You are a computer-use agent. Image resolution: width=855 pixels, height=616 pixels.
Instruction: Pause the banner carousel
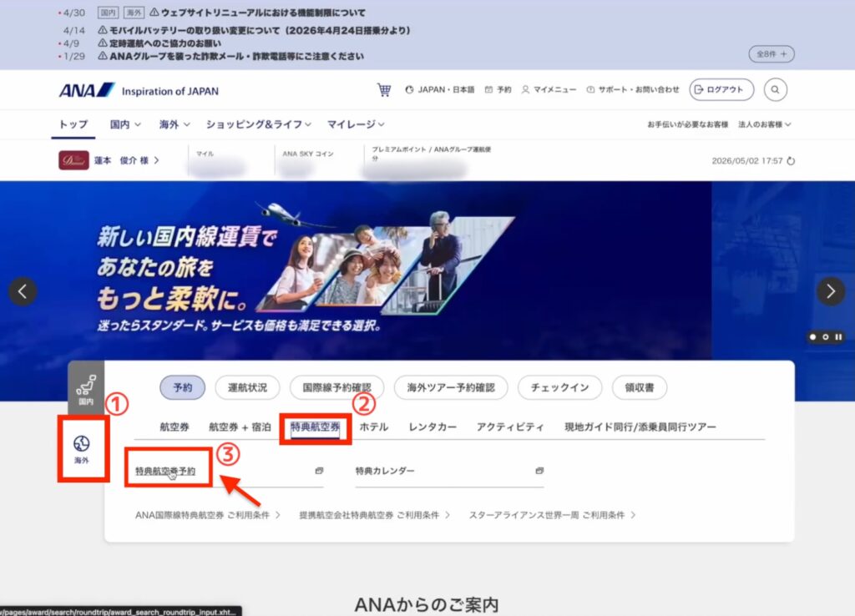[x=838, y=337]
